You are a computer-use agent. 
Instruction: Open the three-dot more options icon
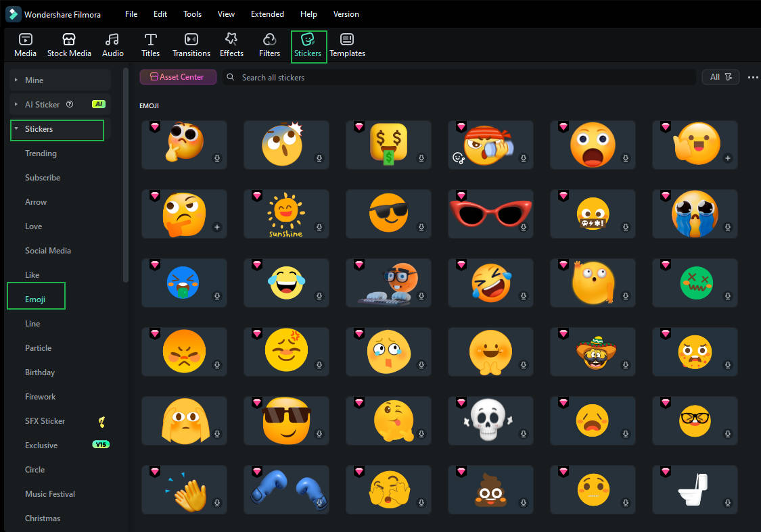point(753,77)
